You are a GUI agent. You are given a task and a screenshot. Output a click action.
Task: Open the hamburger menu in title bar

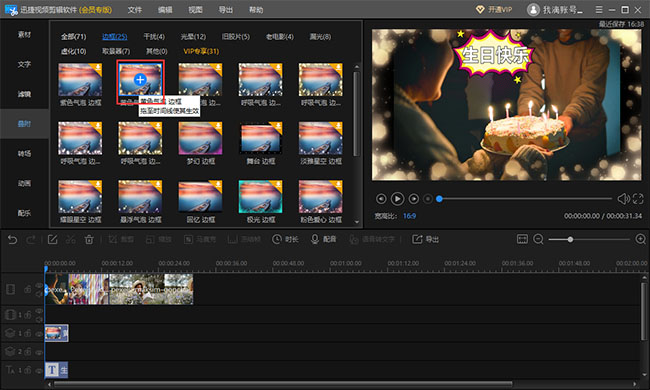(x=599, y=10)
